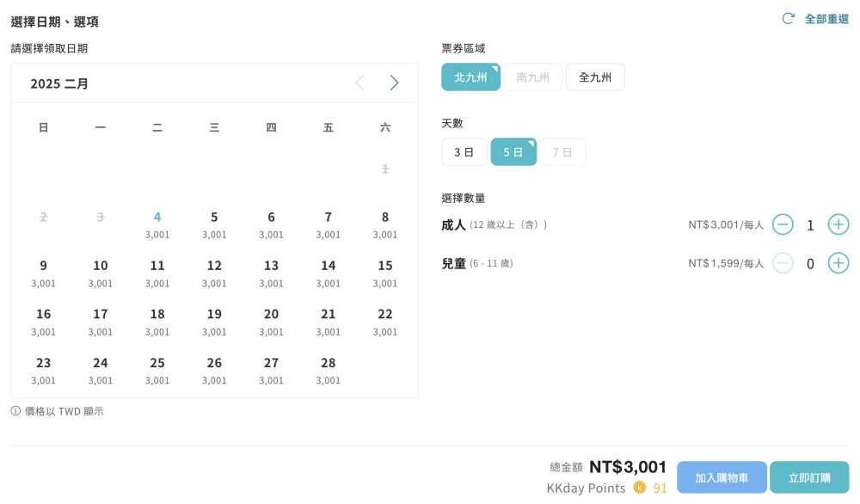
Task: Decrease child (兒童) quantity with minus icon
Action: tap(783, 263)
